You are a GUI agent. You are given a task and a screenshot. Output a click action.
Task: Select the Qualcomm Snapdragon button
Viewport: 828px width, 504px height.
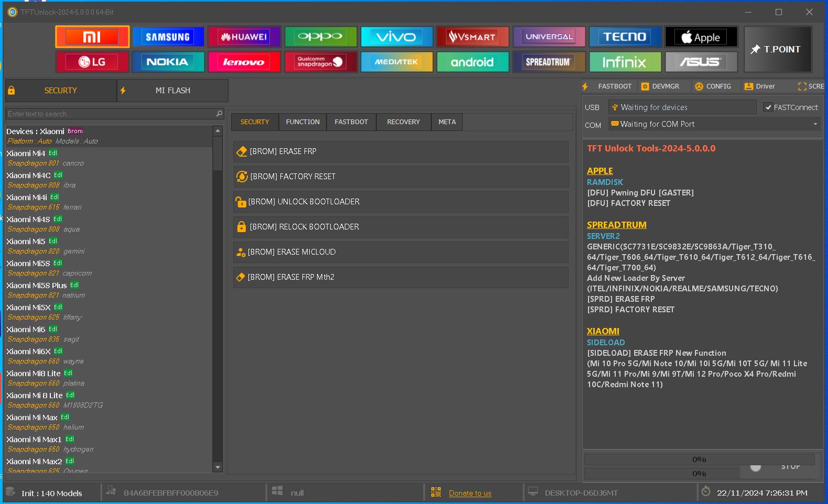320,62
